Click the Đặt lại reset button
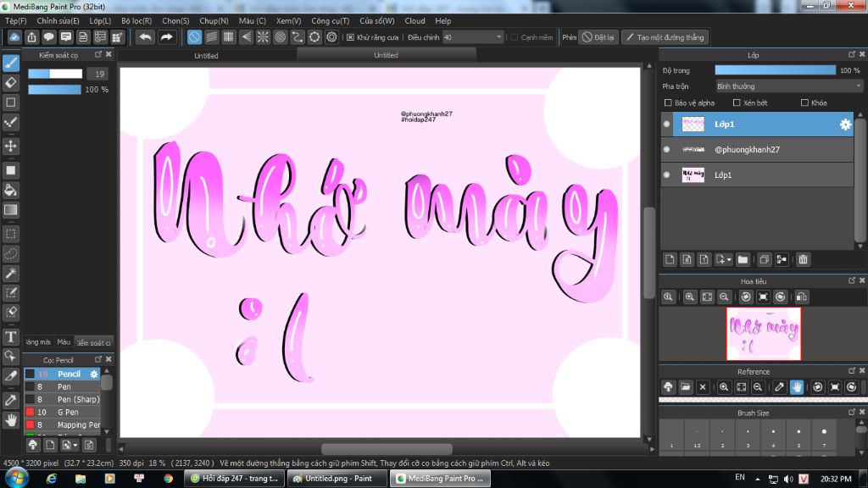The height and width of the screenshot is (488, 868). point(598,37)
